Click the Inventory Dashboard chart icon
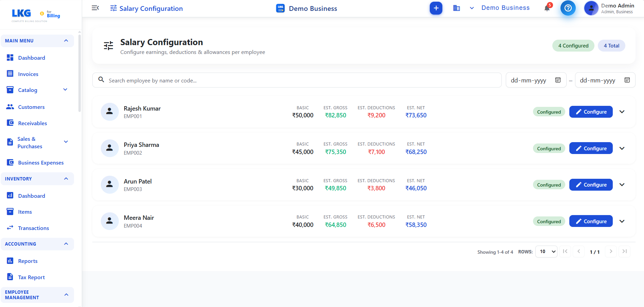 [10, 195]
